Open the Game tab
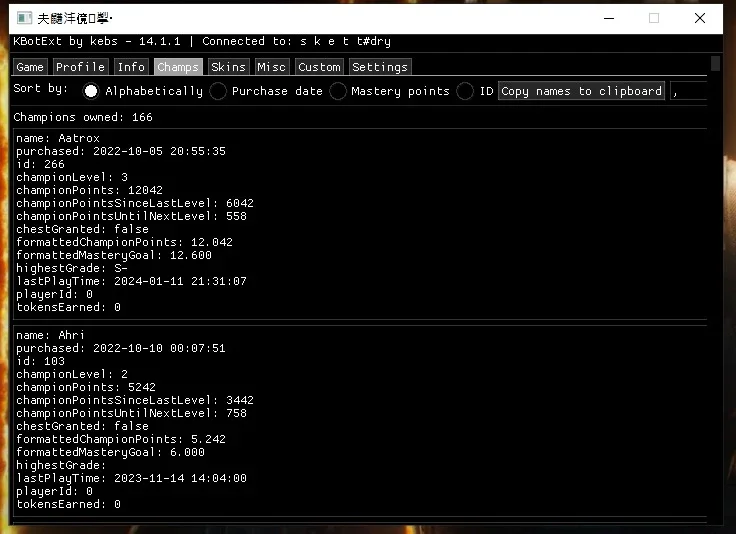The height and width of the screenshot is (534, 736). pos(30,67)
